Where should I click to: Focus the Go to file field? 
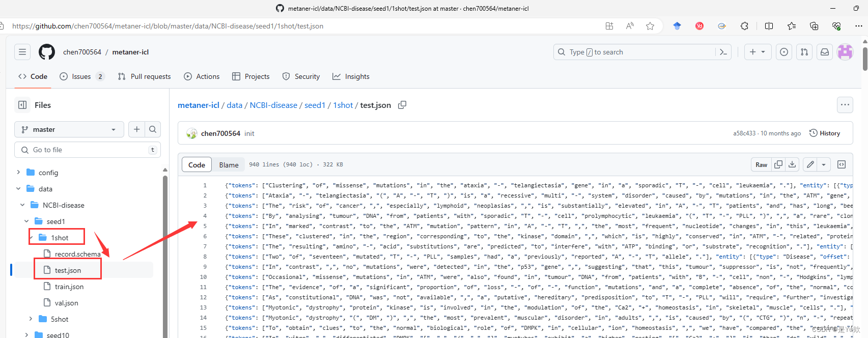(x=88, y=150)
